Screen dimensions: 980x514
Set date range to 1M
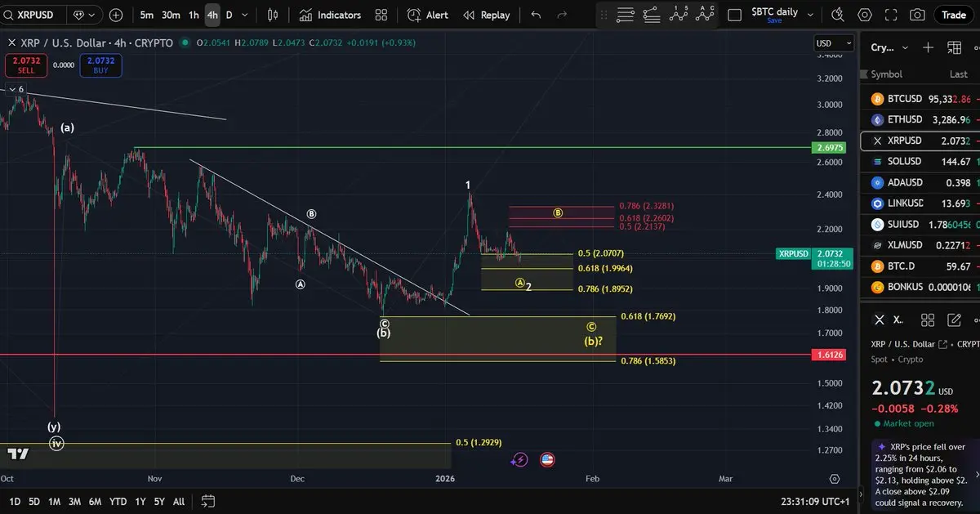tap(54, 501)
